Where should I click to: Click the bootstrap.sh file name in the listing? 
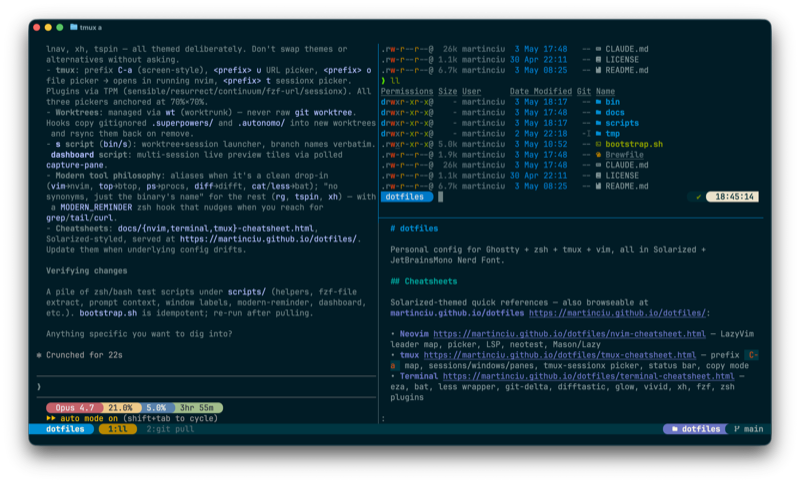click(634, 144)
